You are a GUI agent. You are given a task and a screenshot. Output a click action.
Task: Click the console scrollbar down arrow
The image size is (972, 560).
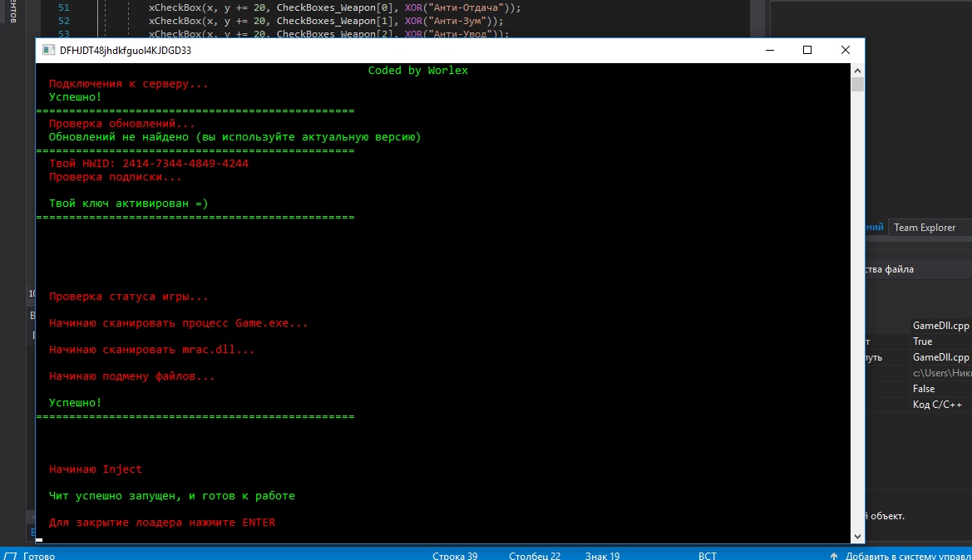coord(857,537)
